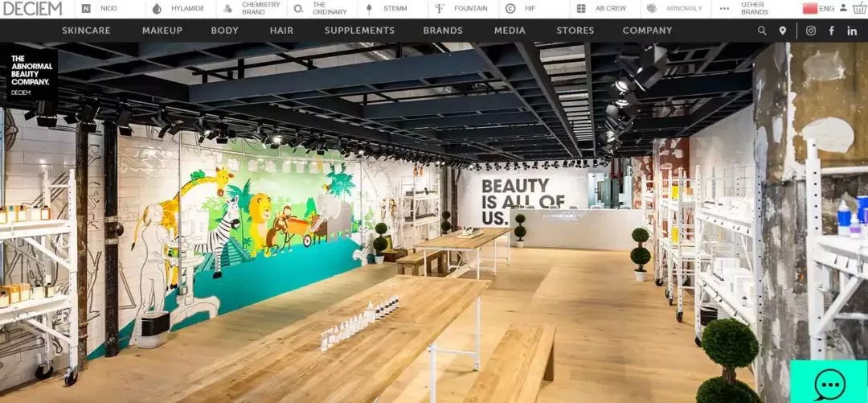Screen dimensions: 868x403
Task: Open the Company menu
Action: [647, 31]
